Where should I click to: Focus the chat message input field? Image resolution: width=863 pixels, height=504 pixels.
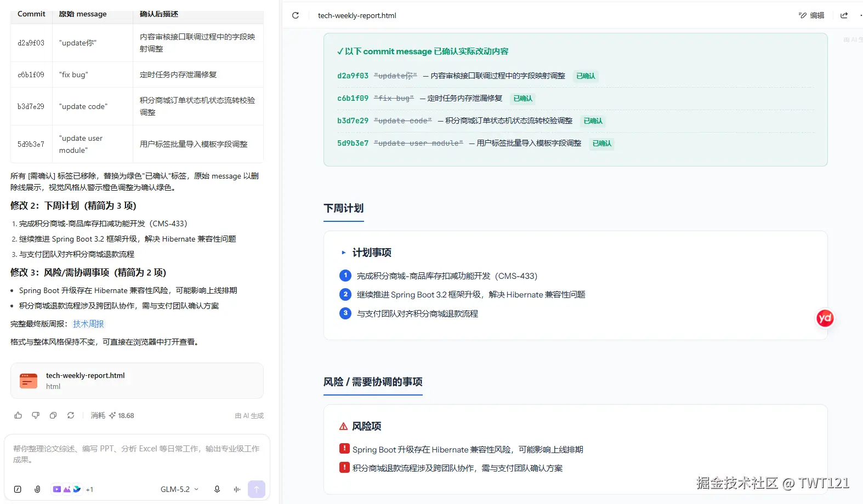137,454
